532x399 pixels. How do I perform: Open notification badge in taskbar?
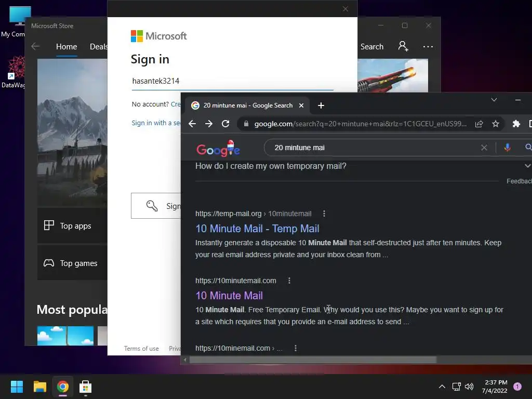point(517,387)
